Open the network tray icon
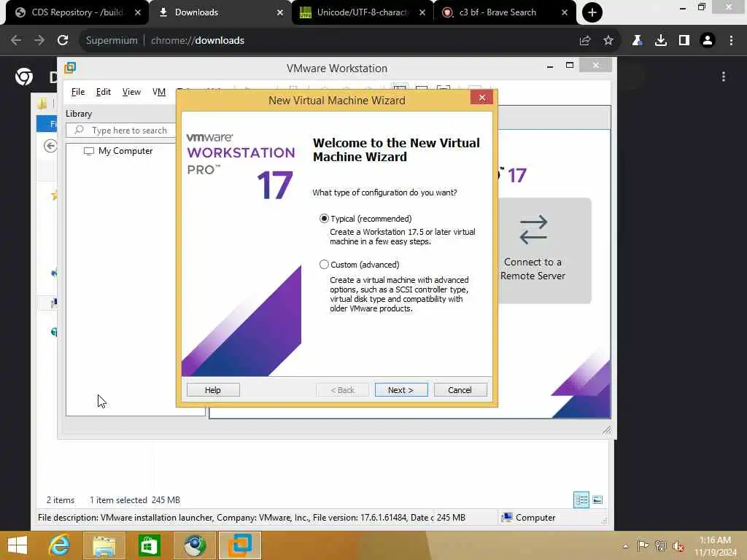The width and height of the screenshot is (747, 560). pos(660,545)
